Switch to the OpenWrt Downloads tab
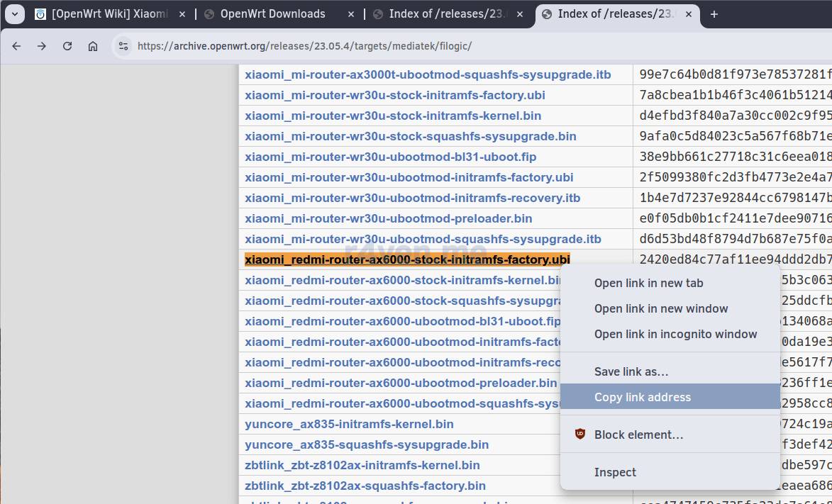 (x=272, y=14)
